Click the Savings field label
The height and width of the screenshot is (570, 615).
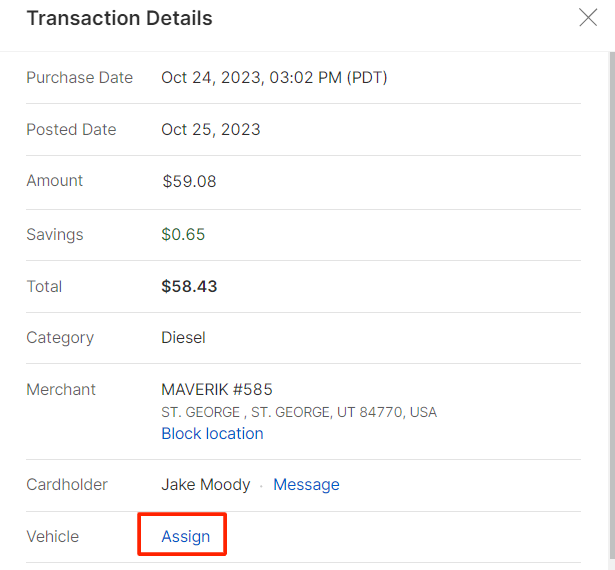coord(55,235)
